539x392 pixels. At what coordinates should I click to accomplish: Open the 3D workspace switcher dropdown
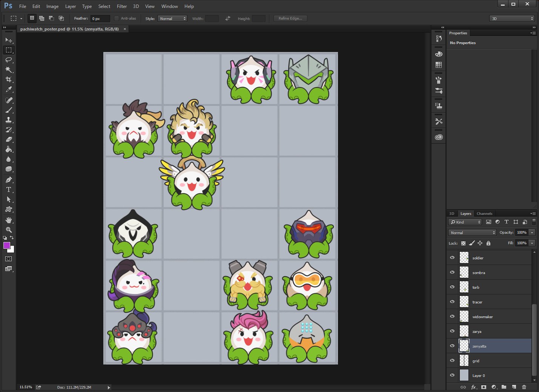[512, 18]
